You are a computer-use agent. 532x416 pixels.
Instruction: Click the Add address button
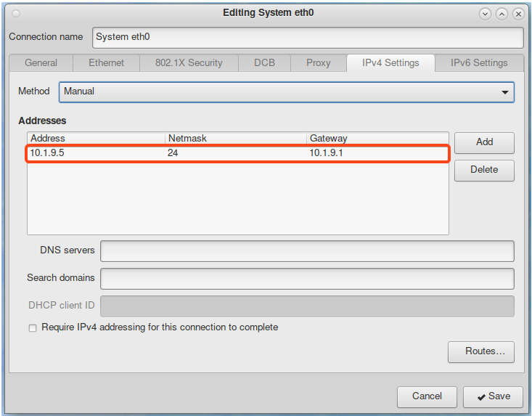point(484,142)
